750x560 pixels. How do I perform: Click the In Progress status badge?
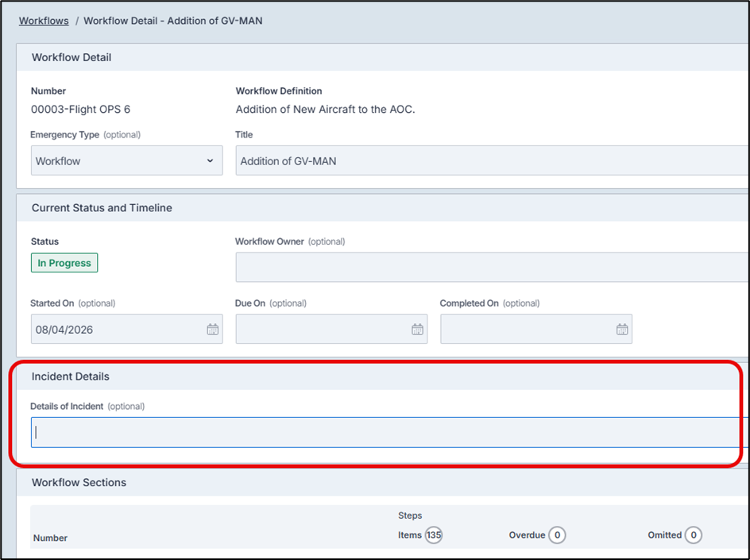(64, 263)
